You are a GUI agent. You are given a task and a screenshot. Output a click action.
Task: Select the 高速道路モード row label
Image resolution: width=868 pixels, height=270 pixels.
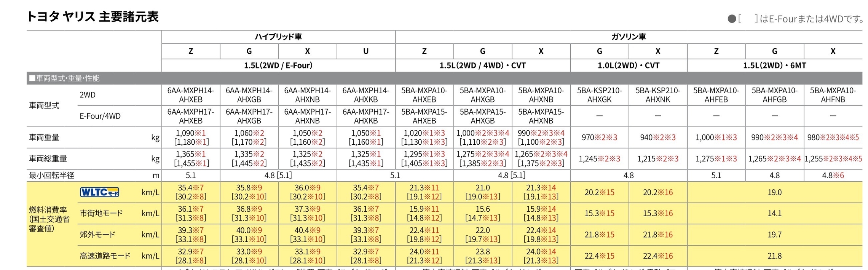coord(105,256)
